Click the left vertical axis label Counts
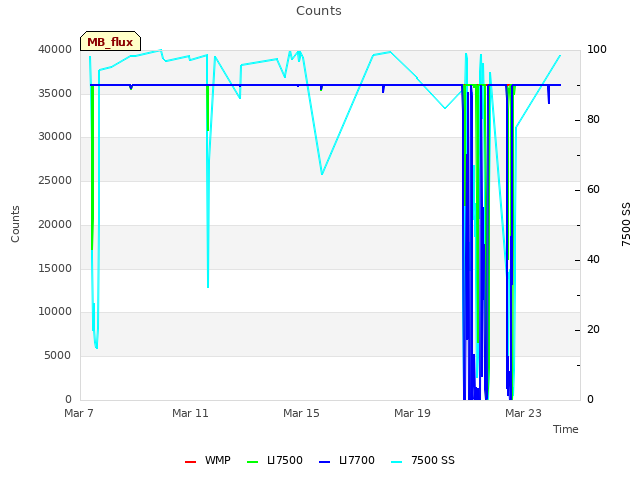Screen dimensions: 640x480 click(16, 224)
